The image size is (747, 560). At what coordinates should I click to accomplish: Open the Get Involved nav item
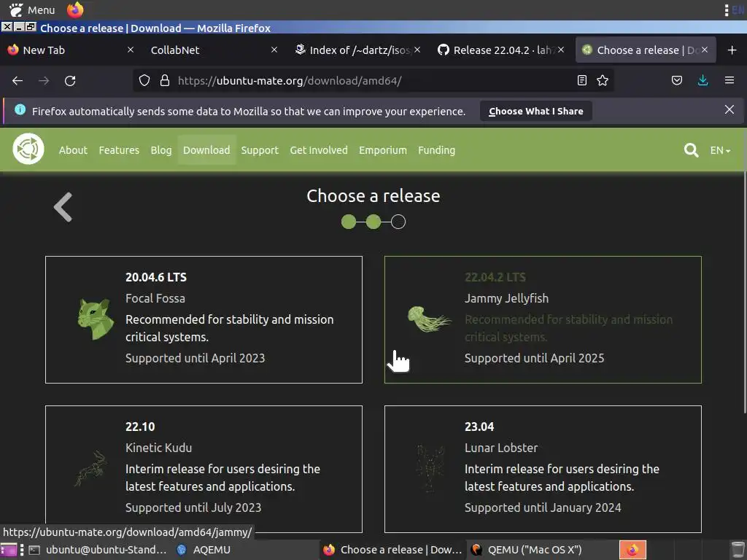click(x=319, y=150)
